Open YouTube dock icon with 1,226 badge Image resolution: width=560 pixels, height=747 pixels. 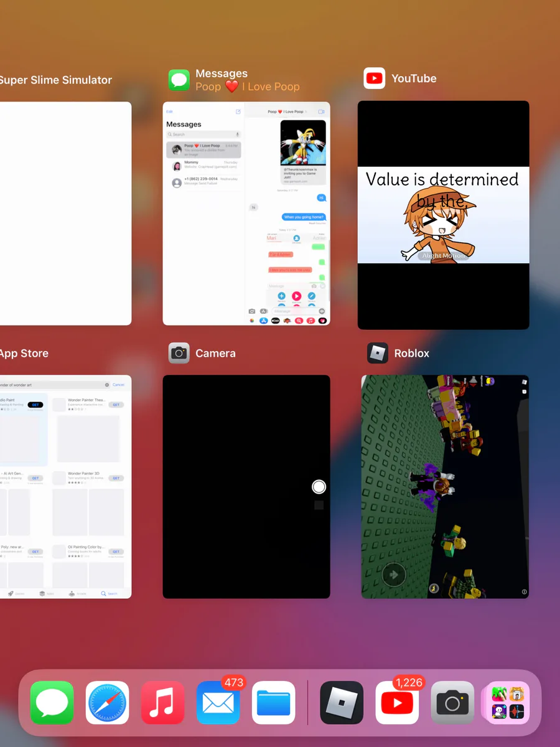[397, 703]
